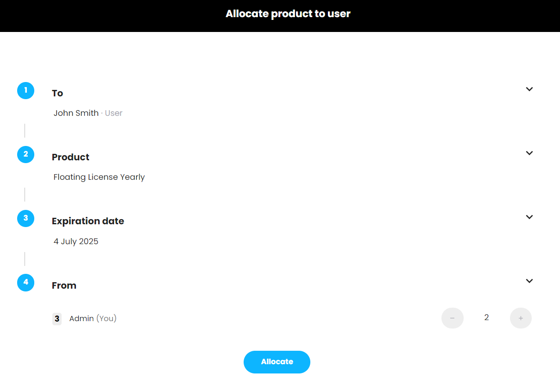Click the 4 July 2025 expiration date
Screen dimensions: 560x392
[x=76, y=241]
